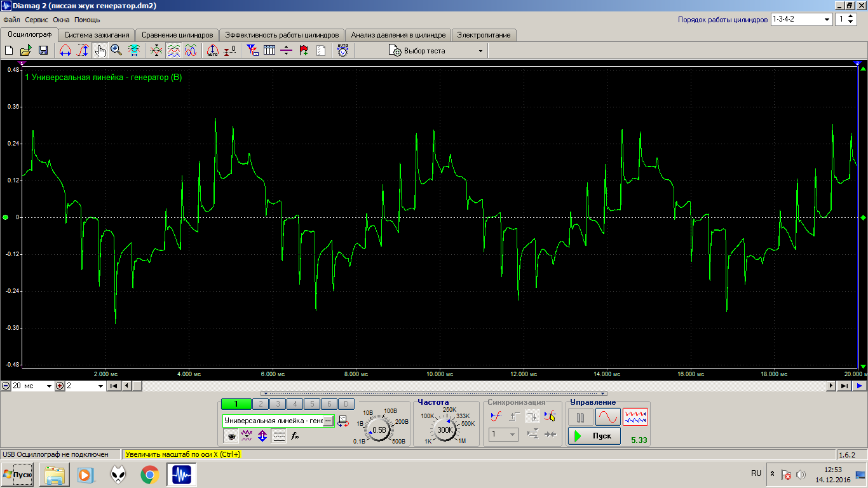Click the pause button in Управление
This screenshot has width=868, height=488.
click(x=581, y=417)
